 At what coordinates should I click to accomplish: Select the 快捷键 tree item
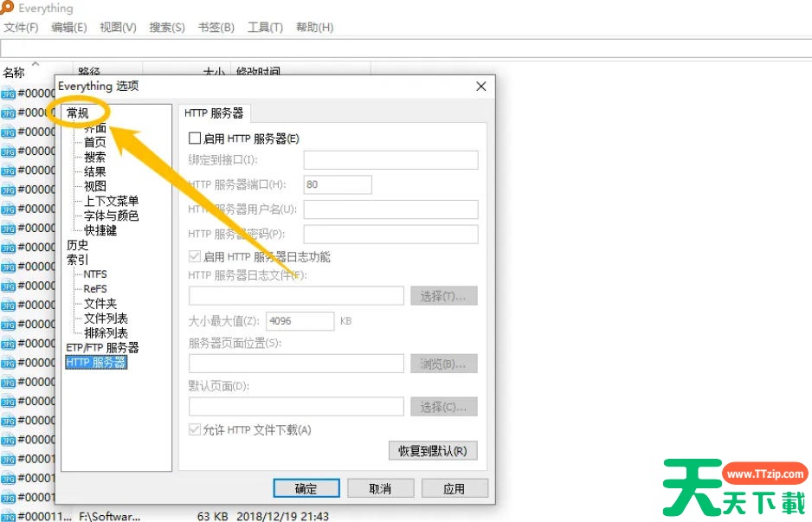[100, 230]
